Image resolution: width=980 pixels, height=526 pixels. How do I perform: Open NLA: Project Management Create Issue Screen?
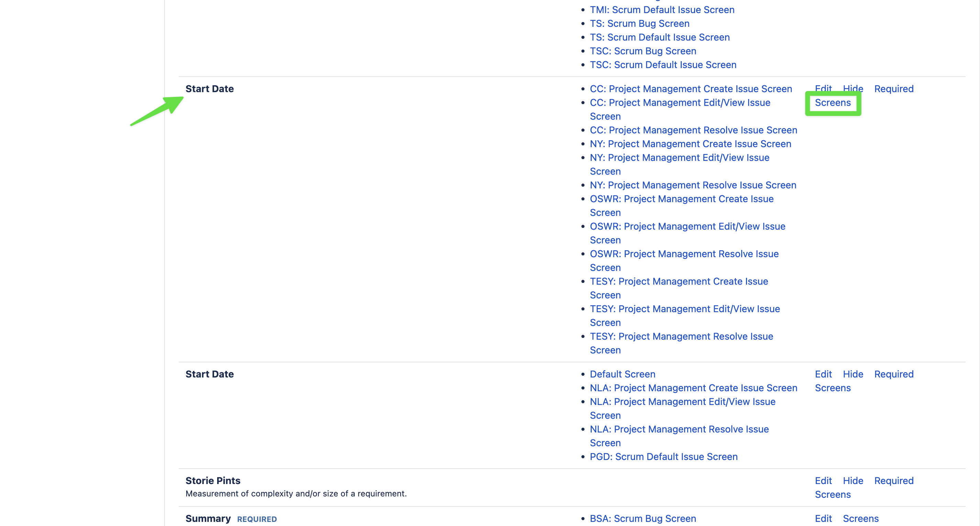693,388
